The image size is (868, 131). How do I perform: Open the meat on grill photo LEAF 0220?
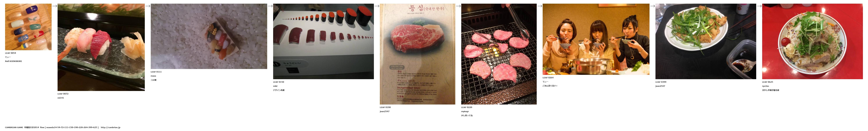click(499, 54)
